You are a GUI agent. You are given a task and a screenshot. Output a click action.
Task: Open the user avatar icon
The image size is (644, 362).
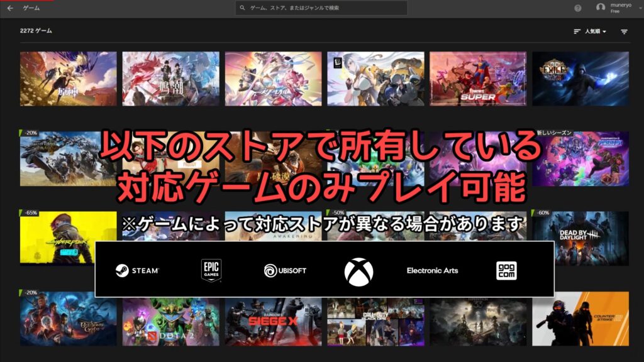[x=601, y=8]
